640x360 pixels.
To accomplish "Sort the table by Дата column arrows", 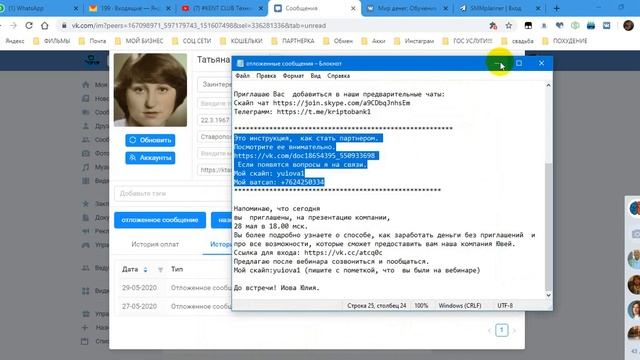I will pos(145,269).
